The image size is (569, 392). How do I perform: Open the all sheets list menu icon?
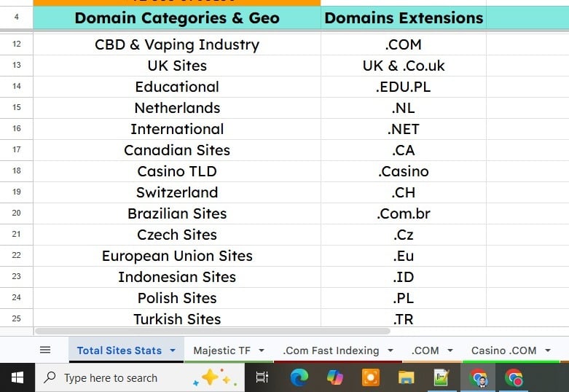(45, 350)
